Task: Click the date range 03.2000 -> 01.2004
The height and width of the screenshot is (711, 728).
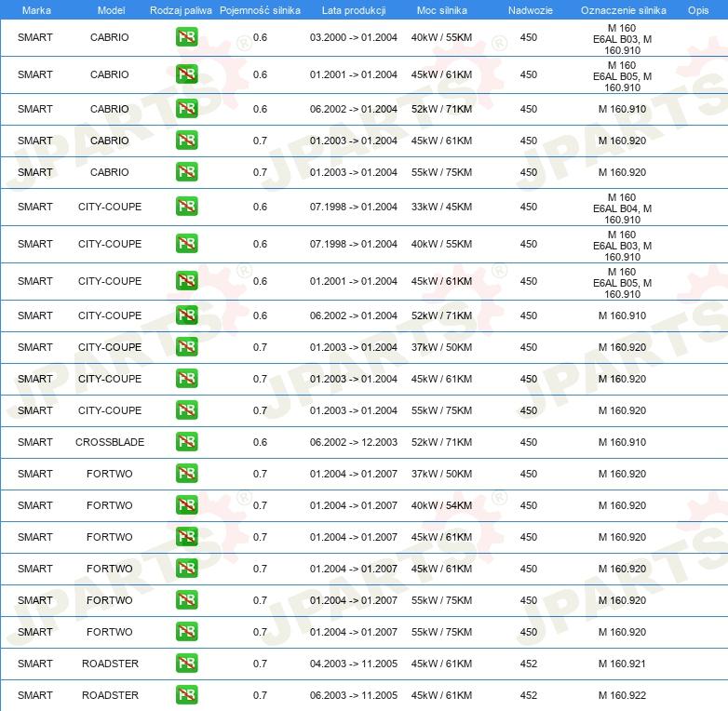Action: 354,37
